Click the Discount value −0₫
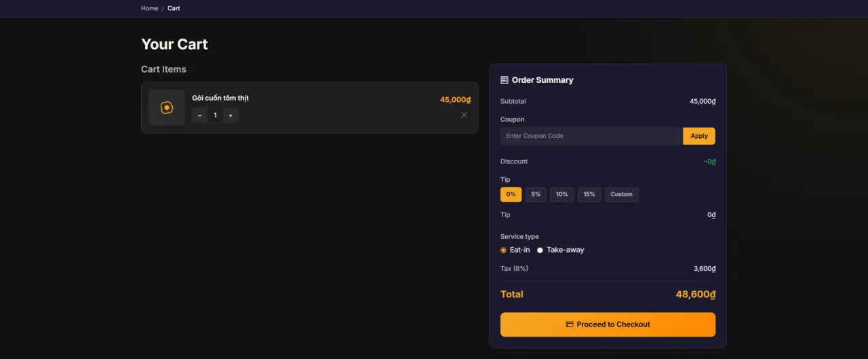 [709, 162]
